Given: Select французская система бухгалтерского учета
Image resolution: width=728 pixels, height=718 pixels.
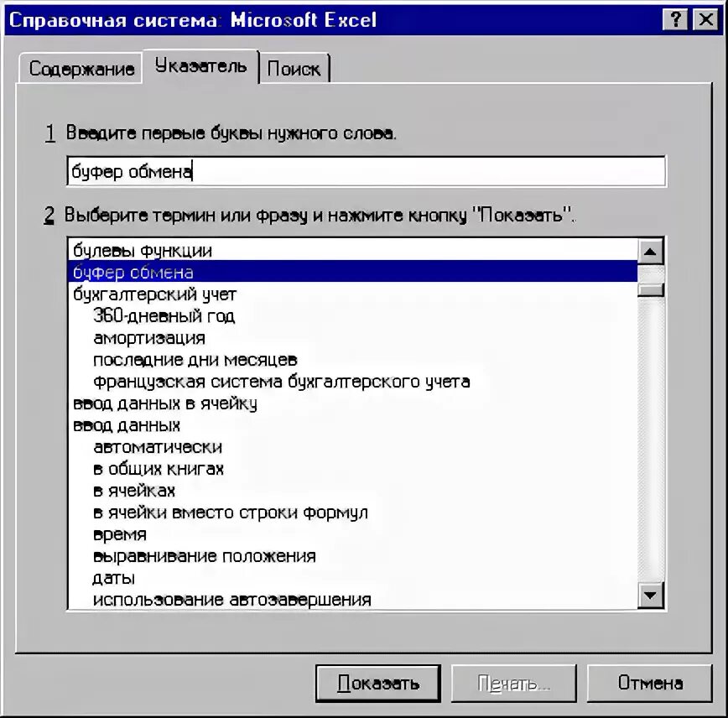Looking at the screenshot, I should (x=353, y=382).
